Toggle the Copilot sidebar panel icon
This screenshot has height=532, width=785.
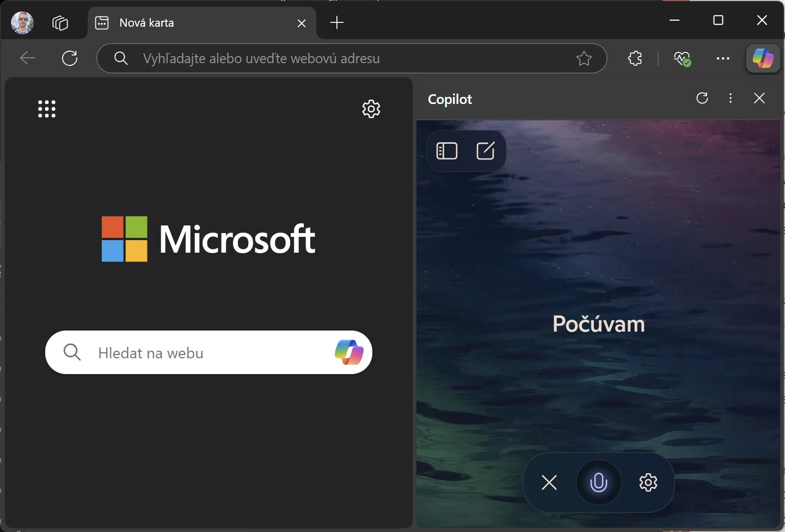[447, 151]
